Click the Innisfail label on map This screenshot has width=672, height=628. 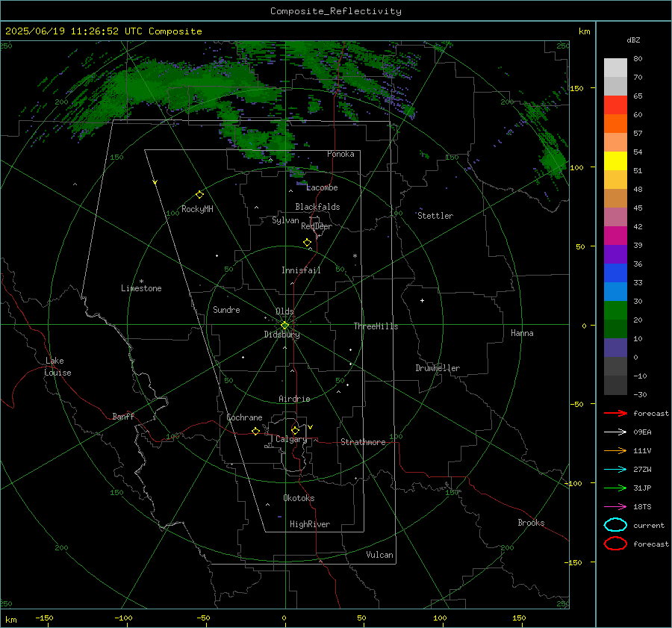coord(301,270)
